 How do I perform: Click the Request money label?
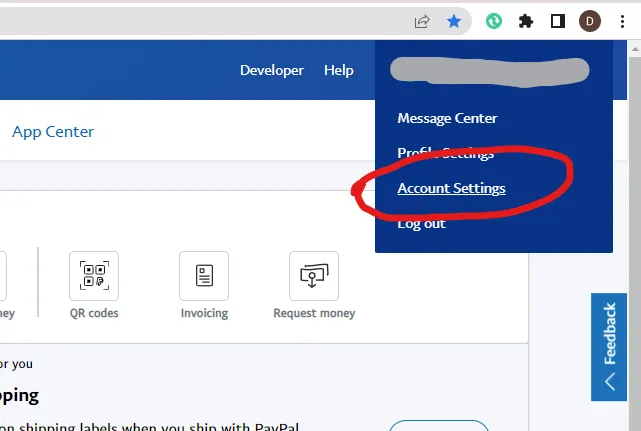click(314, 313)
